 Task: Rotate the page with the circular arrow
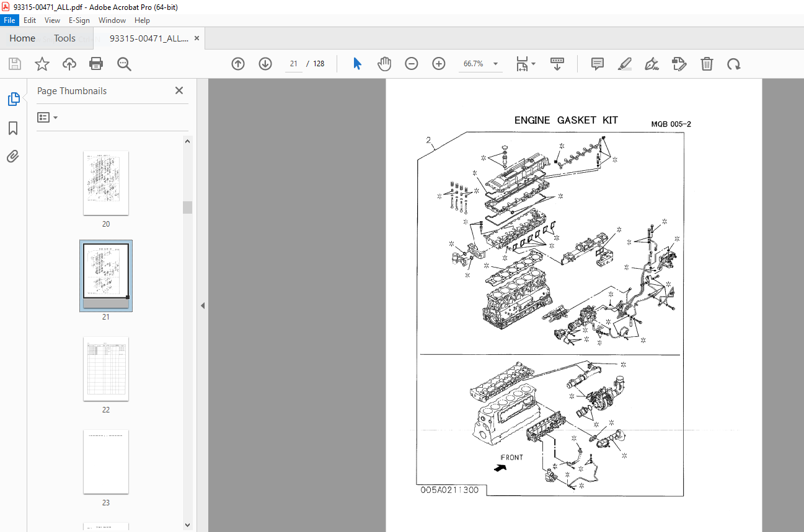coord(734,64)
